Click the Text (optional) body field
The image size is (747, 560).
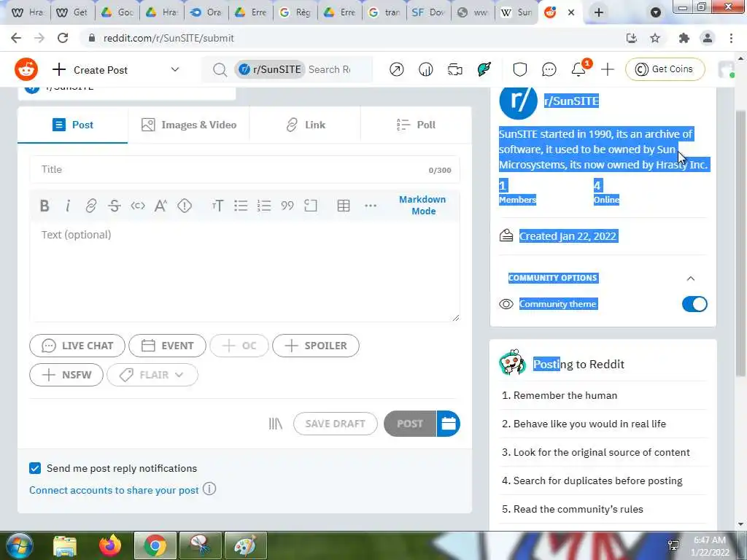pyautogui.click(x=244, y=273)
